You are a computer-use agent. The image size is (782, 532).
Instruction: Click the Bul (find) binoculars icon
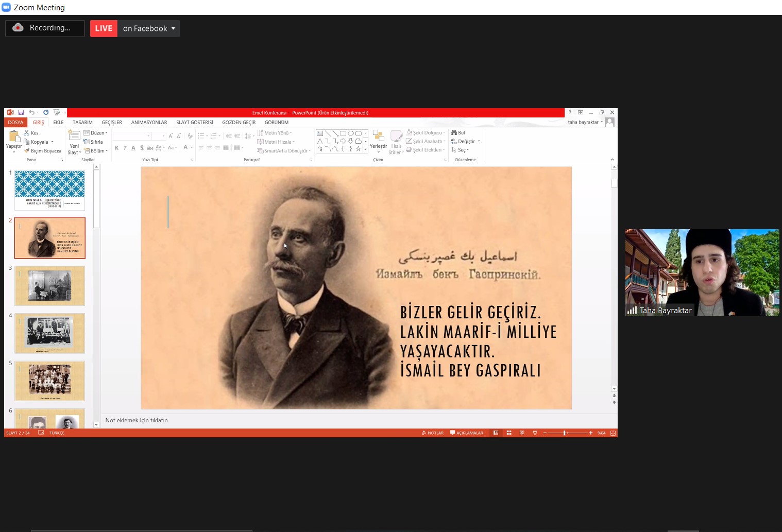click(454, 133)
